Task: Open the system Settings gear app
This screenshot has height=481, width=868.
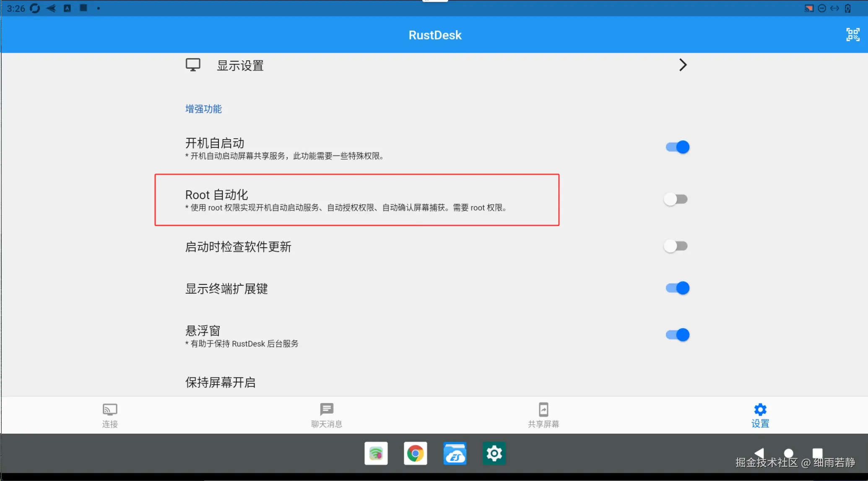Action: [x=494, y=453]
